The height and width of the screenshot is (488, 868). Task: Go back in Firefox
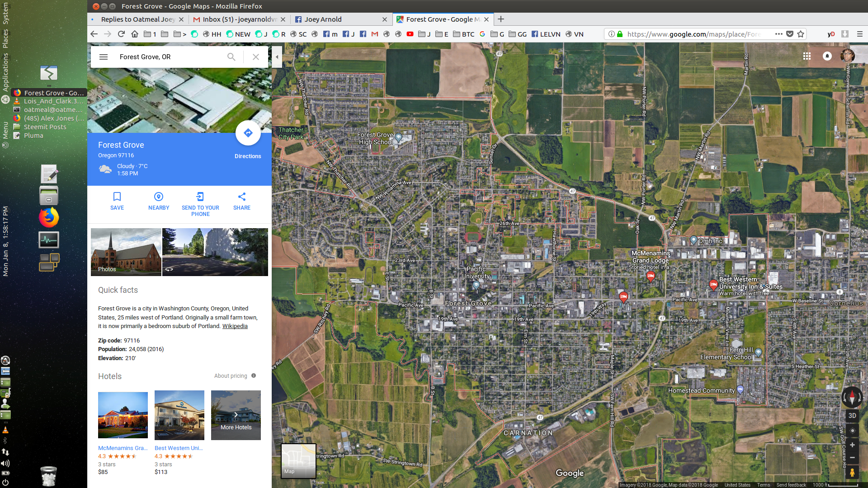click(94, 34)
